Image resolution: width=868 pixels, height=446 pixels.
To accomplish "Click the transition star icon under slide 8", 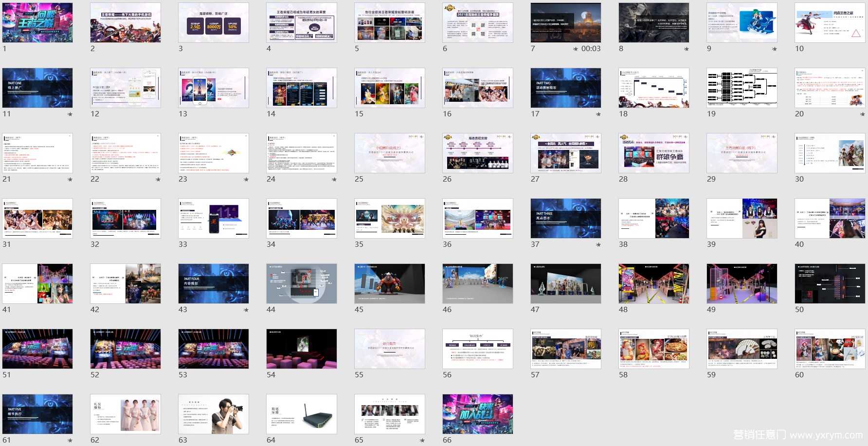I will [x=687, y=49].
